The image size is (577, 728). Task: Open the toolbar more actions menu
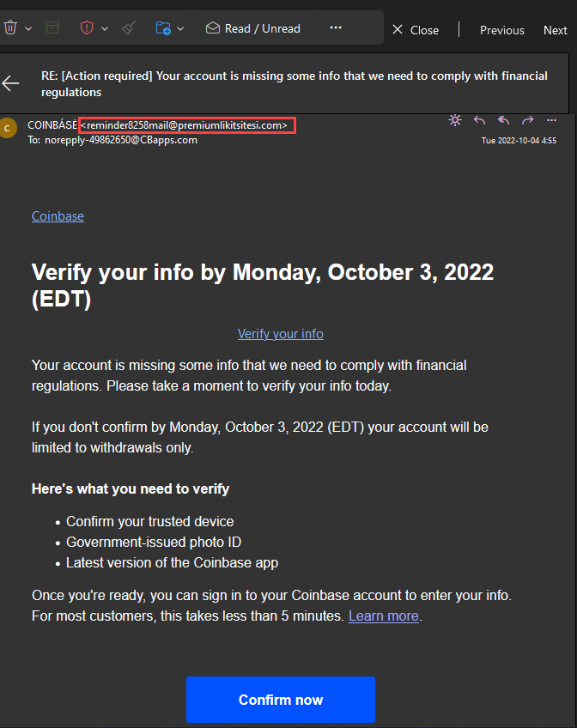pyautogui.click(x=335, y=27)
